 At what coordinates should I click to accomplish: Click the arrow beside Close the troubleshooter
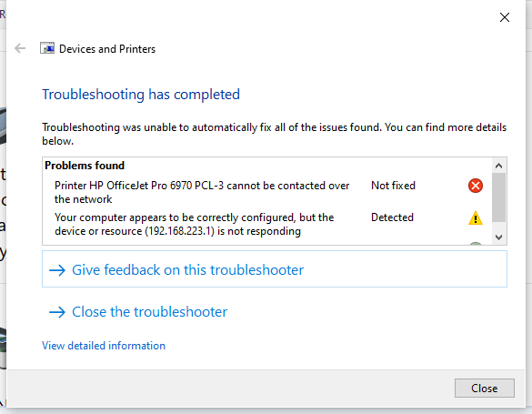(57, 312)
